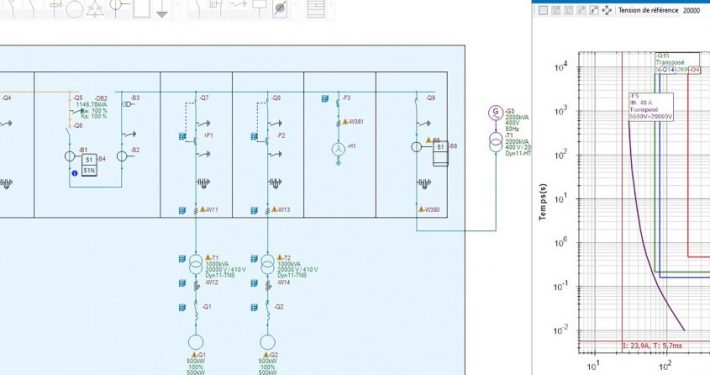Screen dimensions: 710x375
Task: Choose the delta triangle symbol tool
Action: pyautogui.click(x=95, y=8)
